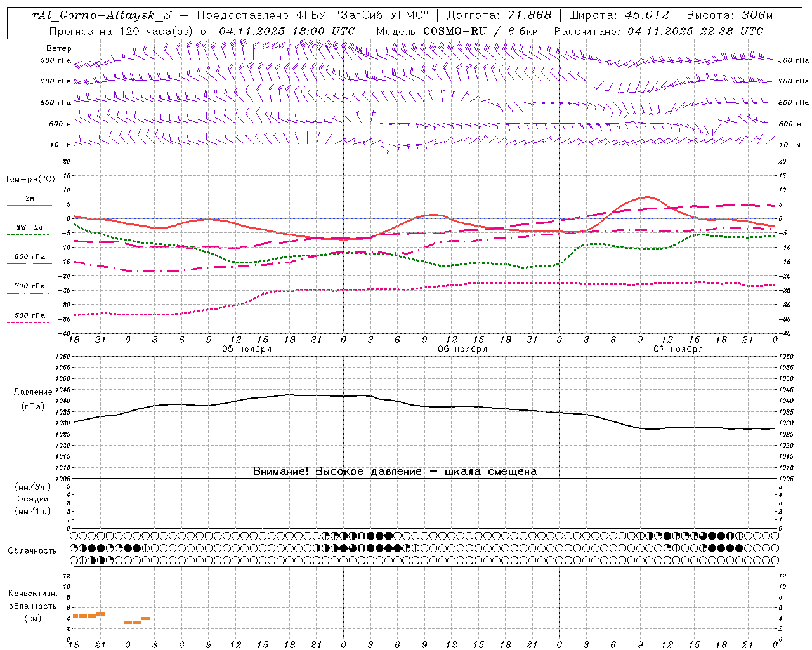Click the 500 гПа legend label under temperature legend
Image resolution: width=812 pixels, height=650 pixels.
click(x=30, y=315)
